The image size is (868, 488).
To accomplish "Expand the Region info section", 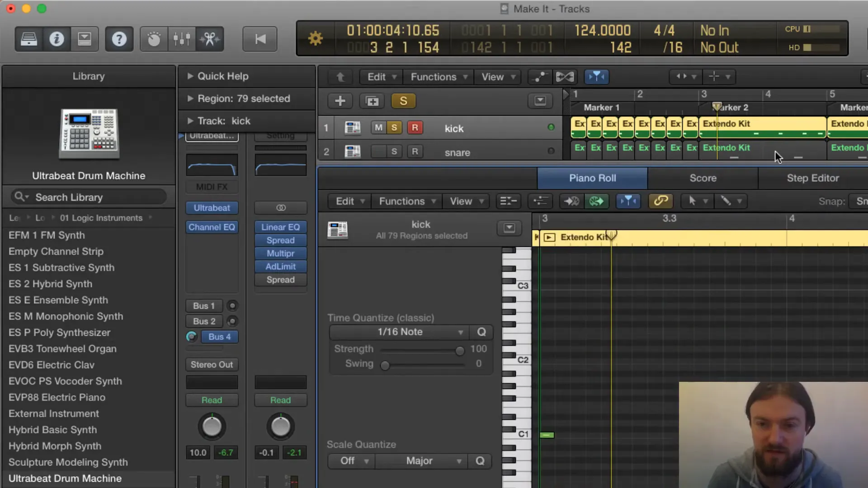I will (x=189, y=99).
